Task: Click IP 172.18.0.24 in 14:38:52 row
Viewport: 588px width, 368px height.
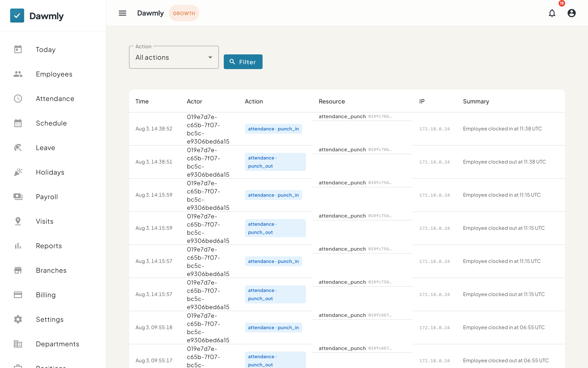Action: (x=434, y=129)
